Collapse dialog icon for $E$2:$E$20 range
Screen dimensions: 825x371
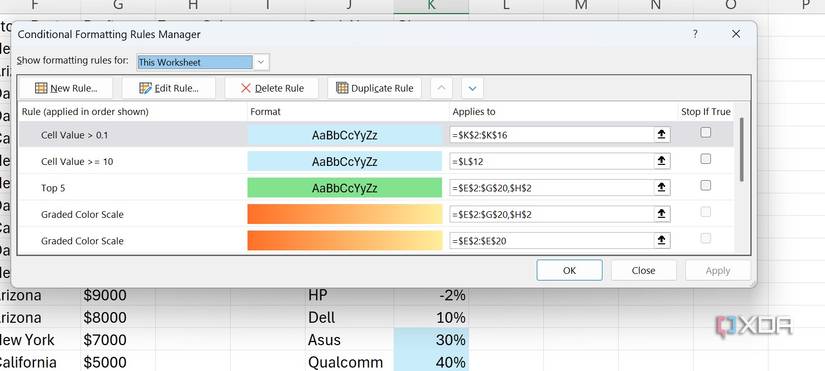[x=661, y=240]
